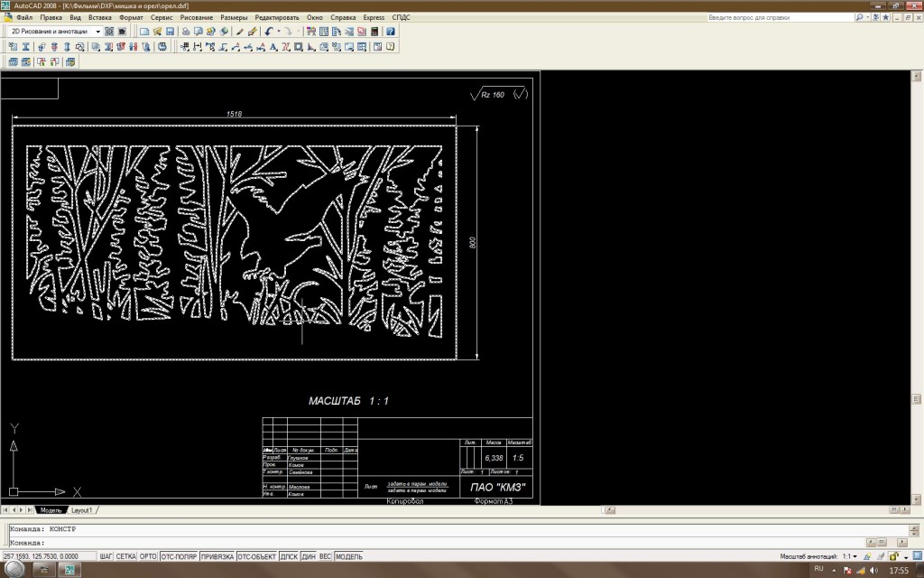This screenshot has width=924, height=578.
Task: Click the Plot printer icon
Action: coord(186,32)
